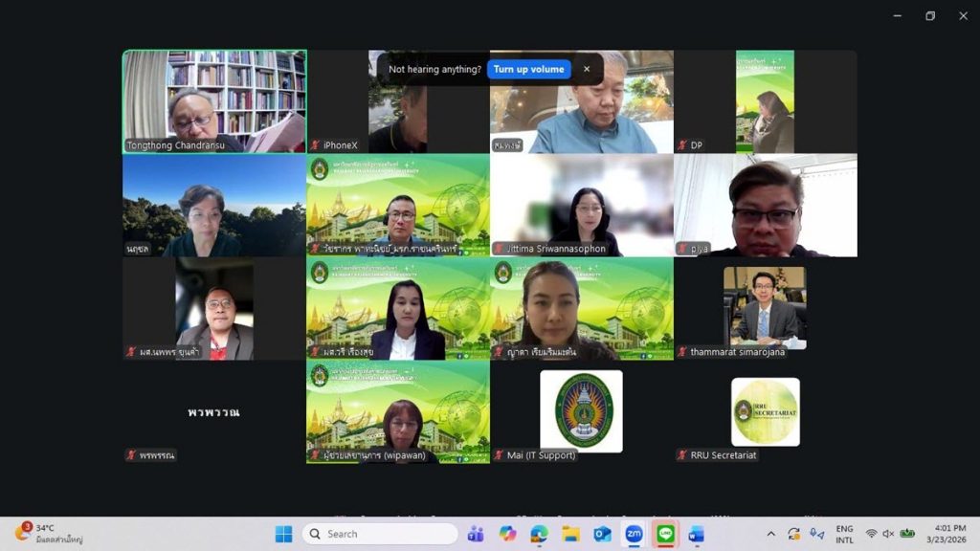
Task: Open the LINE app in taskbar
Action: click(x=665, y=534)
